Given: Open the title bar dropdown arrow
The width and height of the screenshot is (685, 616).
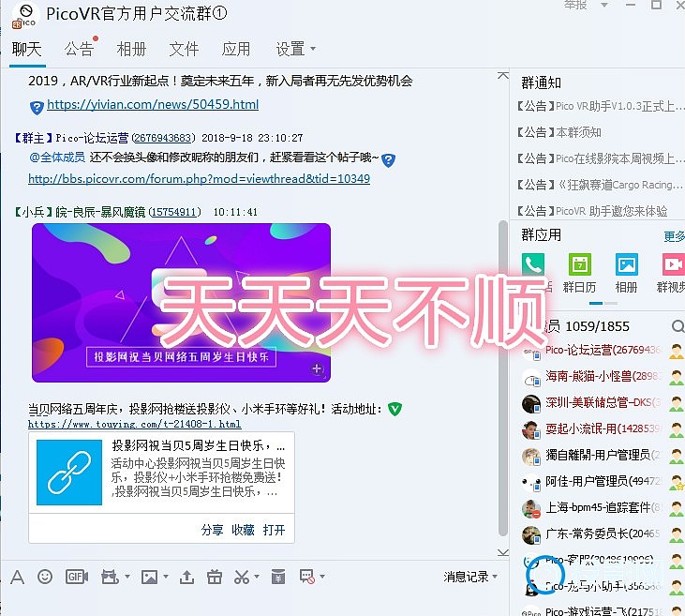Looking at the screenshot, I should [604, 5].
